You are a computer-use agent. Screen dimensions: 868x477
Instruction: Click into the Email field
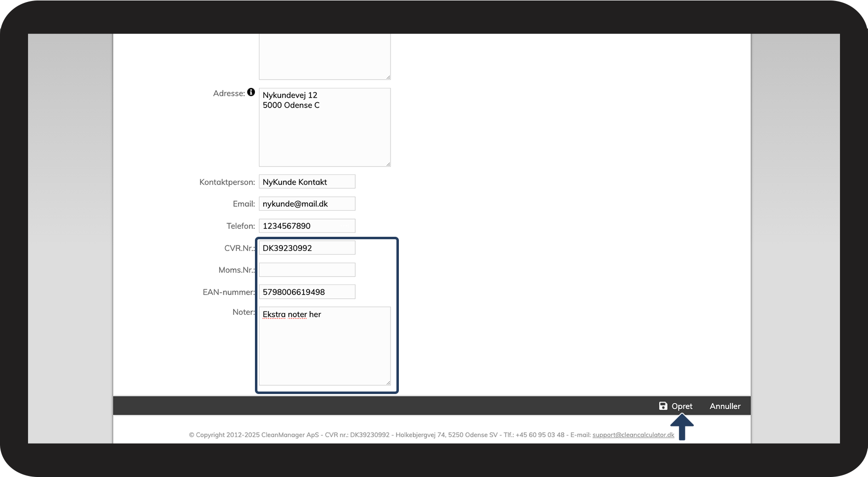tap(307, 204)
